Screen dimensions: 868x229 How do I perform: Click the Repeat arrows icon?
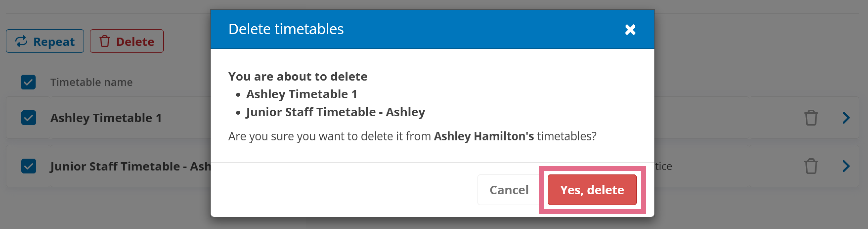(x=21, y=41)
